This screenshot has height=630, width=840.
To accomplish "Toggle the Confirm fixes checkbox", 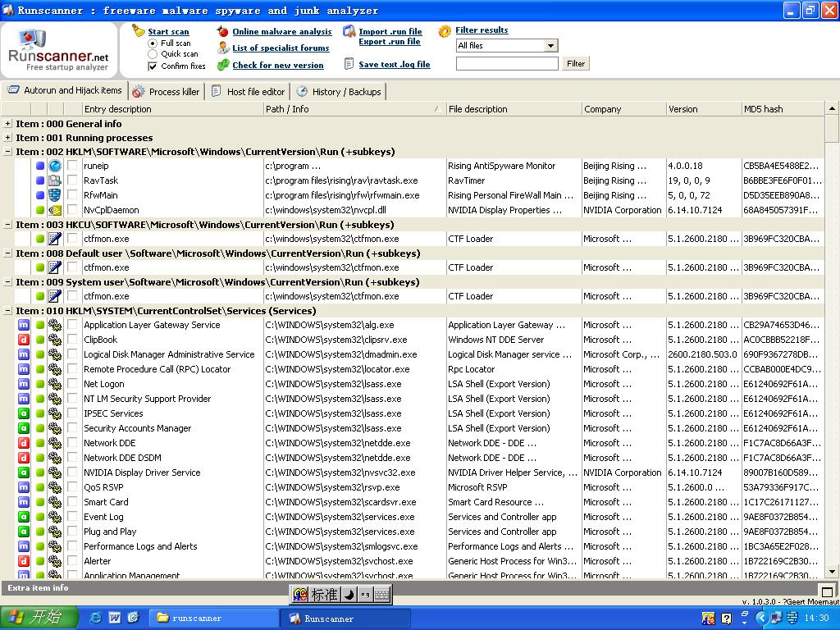I will pos(153,66).
